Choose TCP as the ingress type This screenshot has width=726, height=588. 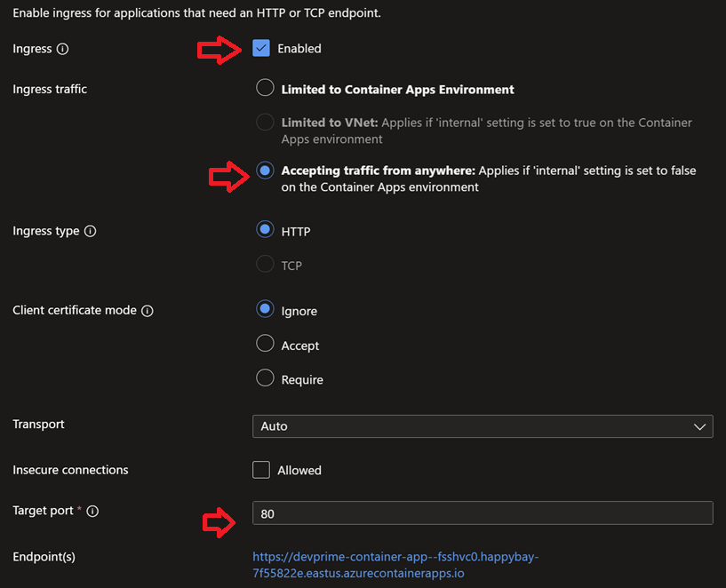(x=265, y=266)
